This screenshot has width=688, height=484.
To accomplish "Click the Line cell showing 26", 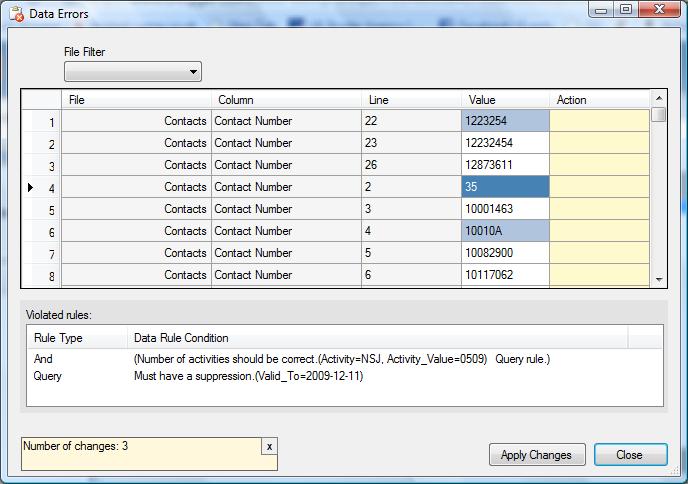I will point(412,165).
